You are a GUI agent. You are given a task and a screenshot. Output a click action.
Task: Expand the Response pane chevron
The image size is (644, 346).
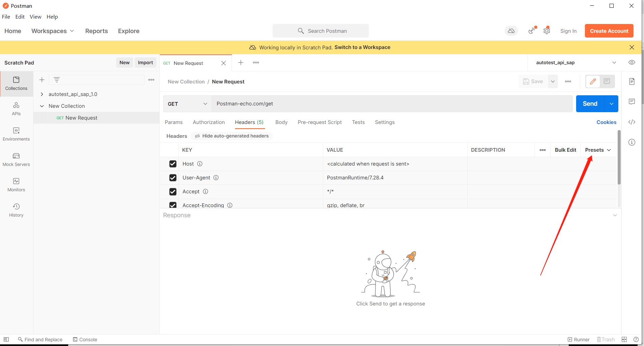615,215
